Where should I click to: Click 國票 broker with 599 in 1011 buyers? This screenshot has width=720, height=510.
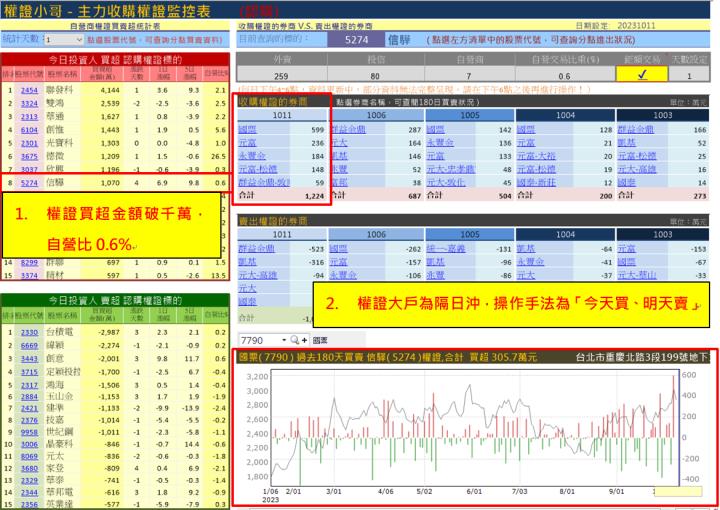tap(248, 130)
